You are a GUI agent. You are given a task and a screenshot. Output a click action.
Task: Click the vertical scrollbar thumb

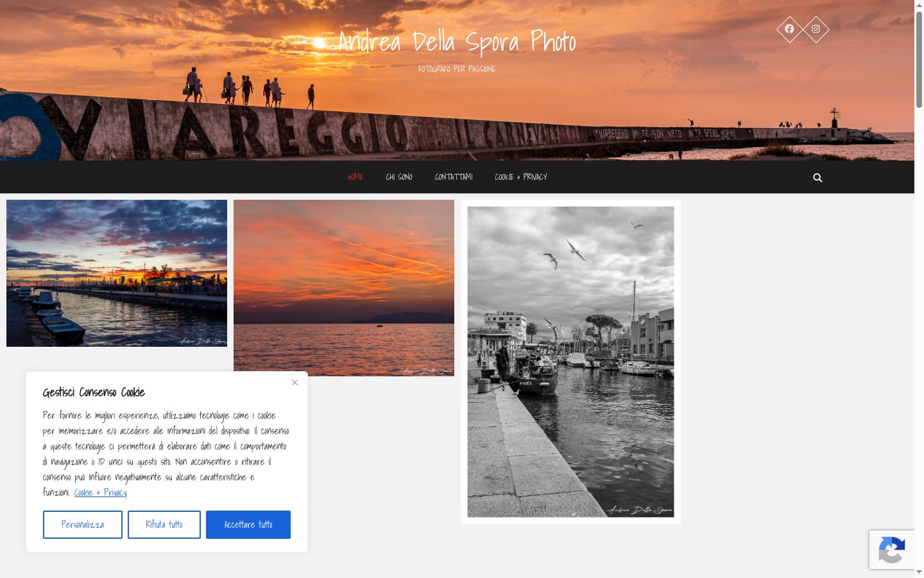pyautogui.click(x=919, y=59)
